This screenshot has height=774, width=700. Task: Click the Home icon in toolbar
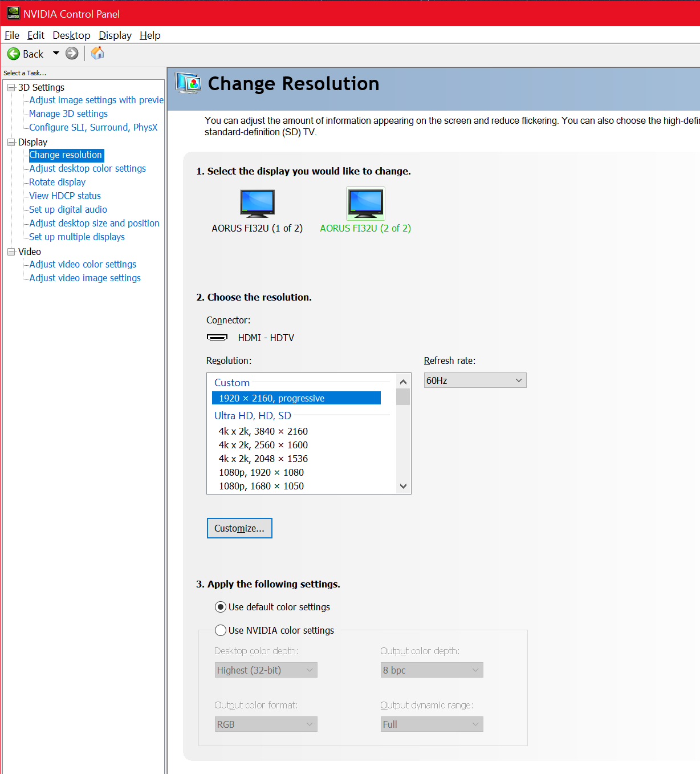coord(97,53)
